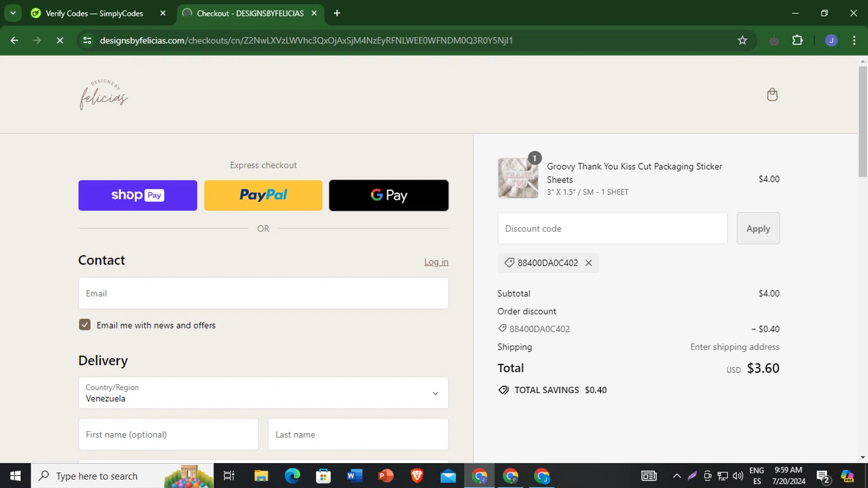Open PowerPoint from the taskbar
Screen dimensions: 868x488
(386, 476)
